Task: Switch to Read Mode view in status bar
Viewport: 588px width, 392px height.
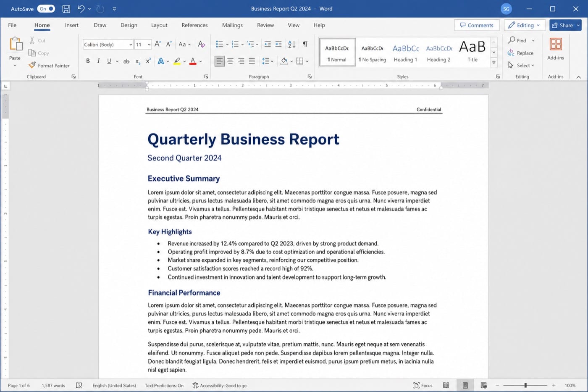Action: (446, 385)
